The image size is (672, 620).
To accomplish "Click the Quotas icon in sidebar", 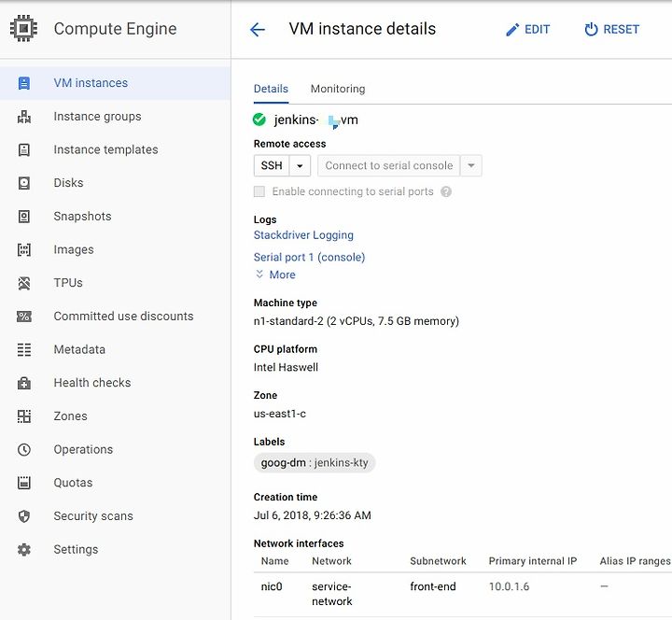I will pyautogui.click(x=24, y=483).
